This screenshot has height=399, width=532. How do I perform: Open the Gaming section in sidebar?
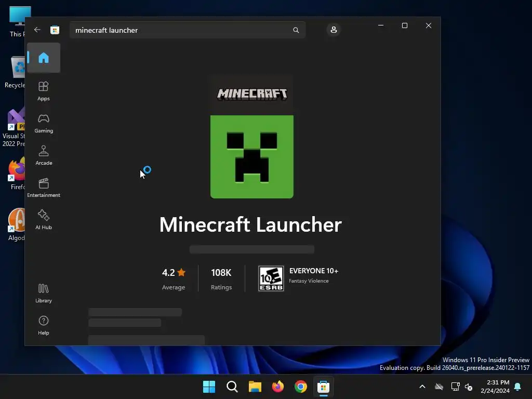click(44, 123)
